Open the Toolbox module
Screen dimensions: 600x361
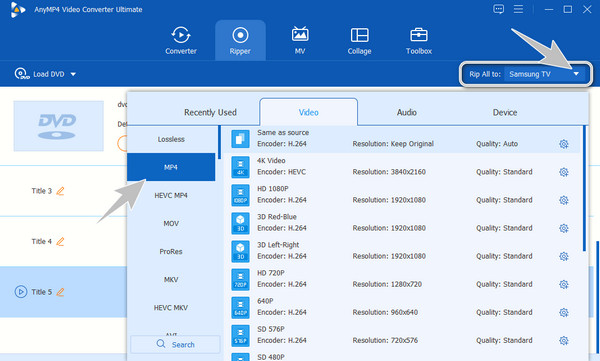pos(419,40)
